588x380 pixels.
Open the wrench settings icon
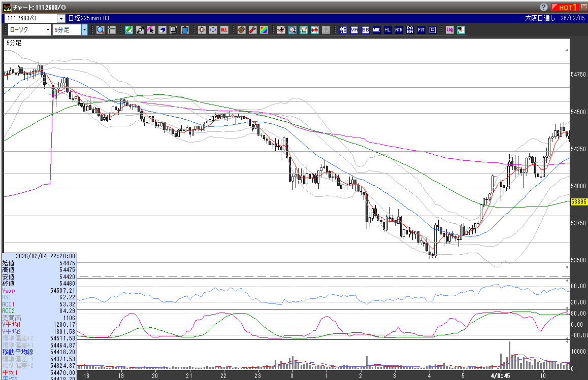[x=252, y=30]
